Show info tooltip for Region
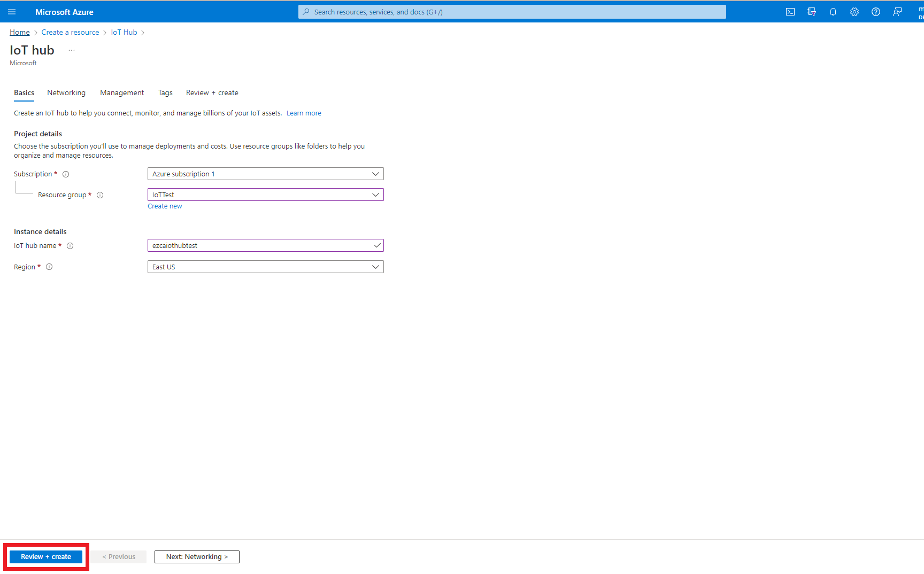The image size is (924, 574). [49, 267]
